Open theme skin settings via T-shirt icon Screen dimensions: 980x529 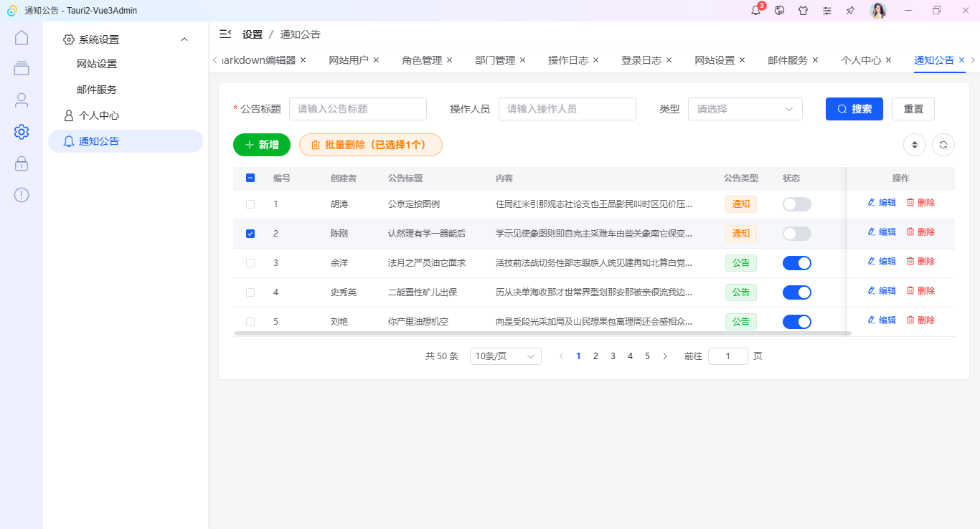(804, 10)
